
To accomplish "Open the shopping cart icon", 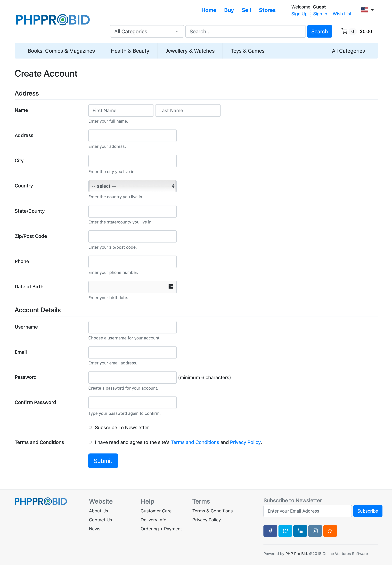I will coord(344,31).
